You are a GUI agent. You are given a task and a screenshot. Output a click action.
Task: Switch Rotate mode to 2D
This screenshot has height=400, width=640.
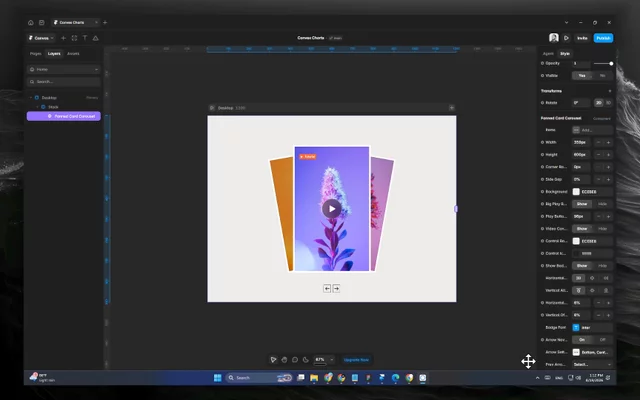coord(598,103)
